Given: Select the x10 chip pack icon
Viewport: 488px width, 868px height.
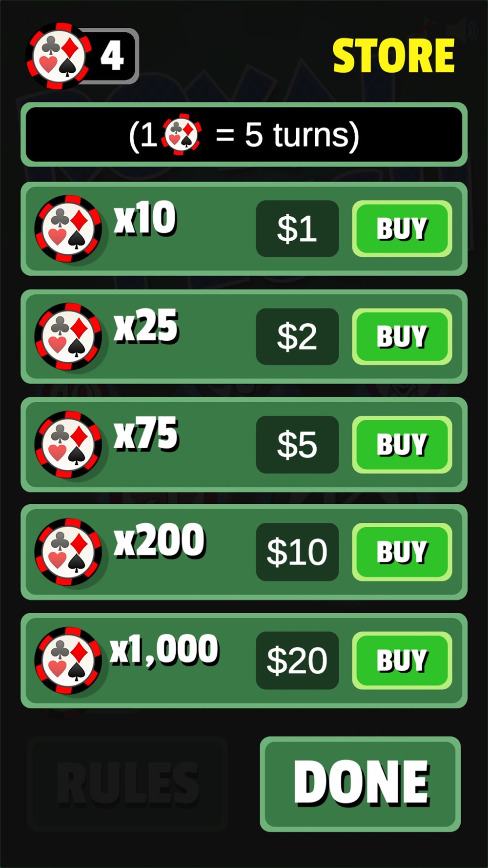Looking at the screenshot, I should (x=68, y=228).
